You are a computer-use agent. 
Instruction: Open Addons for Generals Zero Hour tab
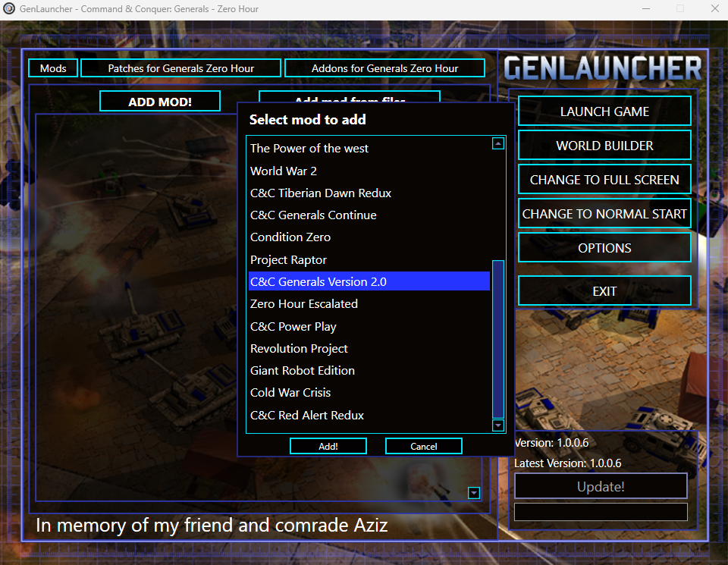coord(384,68)
